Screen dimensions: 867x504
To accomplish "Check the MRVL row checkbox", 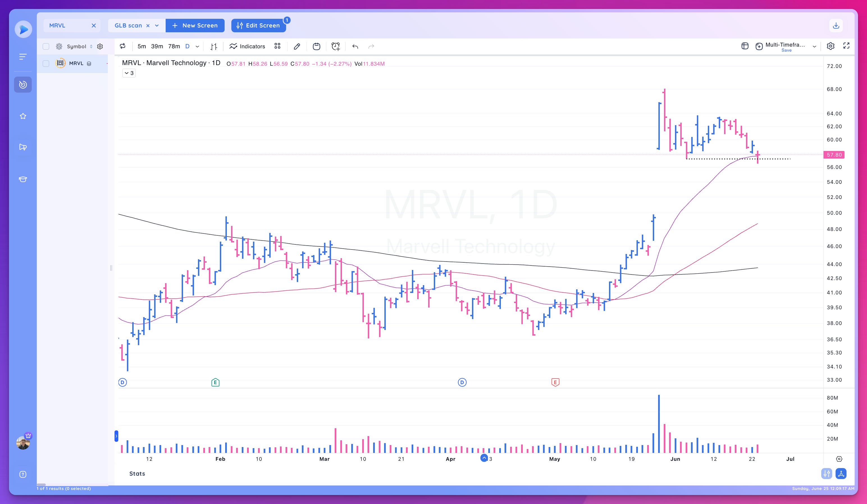I will 46,63.
